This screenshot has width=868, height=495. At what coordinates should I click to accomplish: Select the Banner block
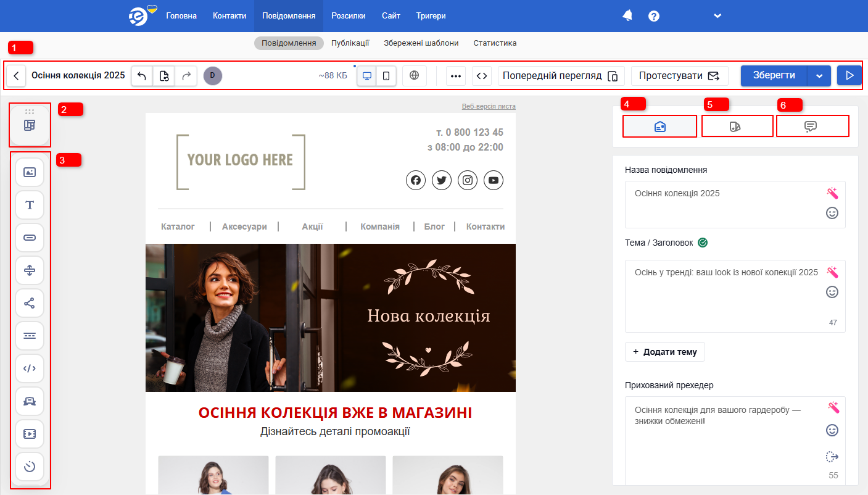pyautogui.click(x=30, y=401)
